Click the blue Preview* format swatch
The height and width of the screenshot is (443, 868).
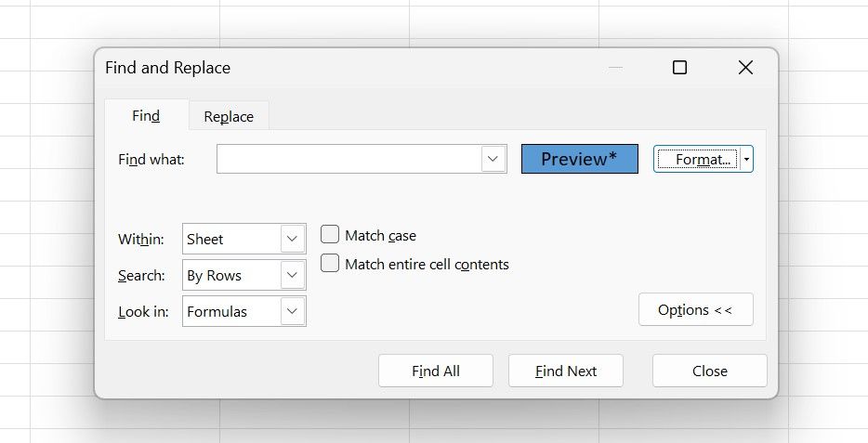pos(579,159)
